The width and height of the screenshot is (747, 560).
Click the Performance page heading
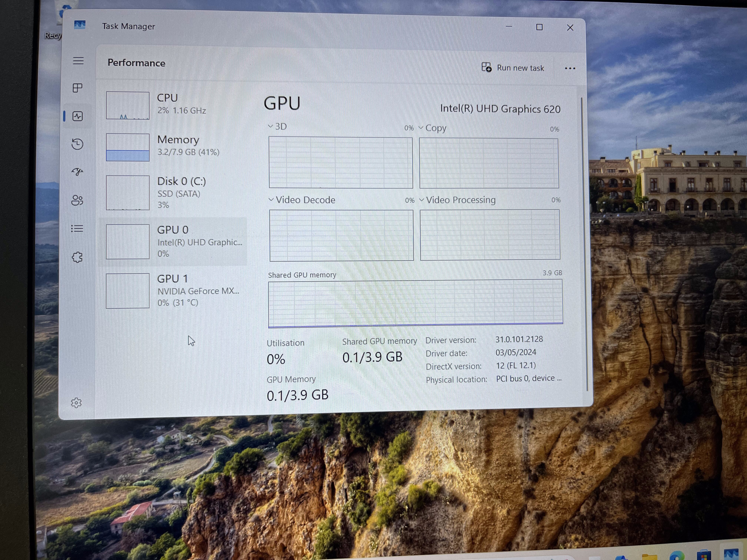click(136, 63)
